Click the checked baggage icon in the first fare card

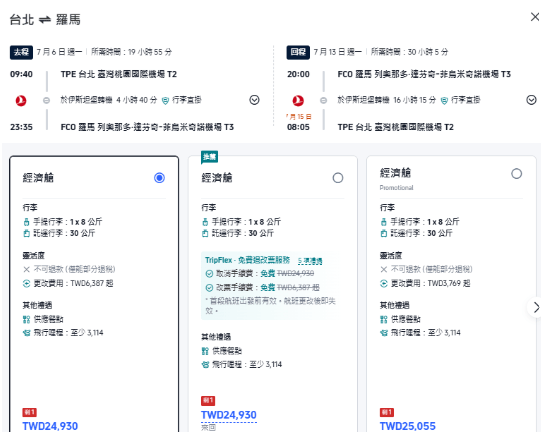click(27, 234)
